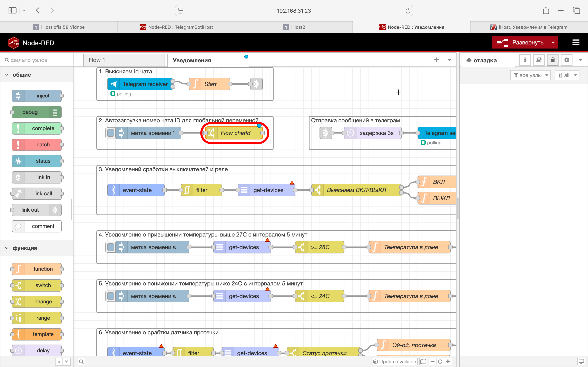Image resolution: width=588 pixels, height=367 pixels.
Task: Open the Node-RED hamburger main menu
Action: [x=576, y=42]
